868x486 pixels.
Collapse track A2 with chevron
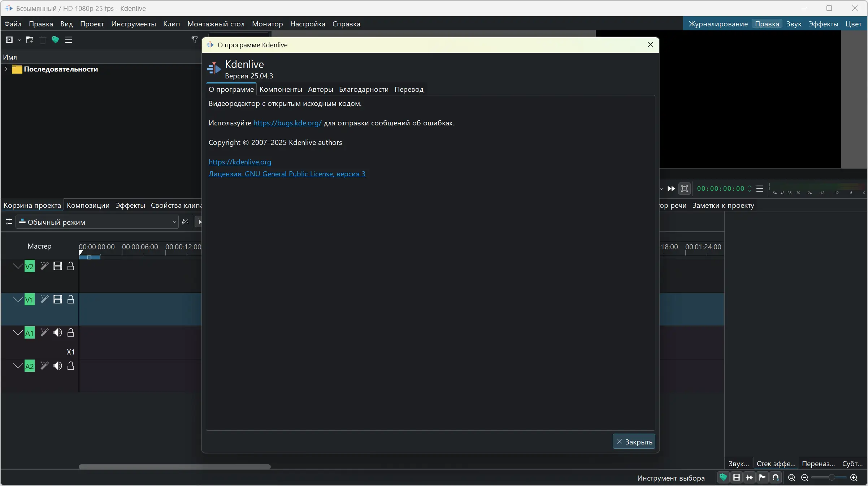tap(18, 366)
